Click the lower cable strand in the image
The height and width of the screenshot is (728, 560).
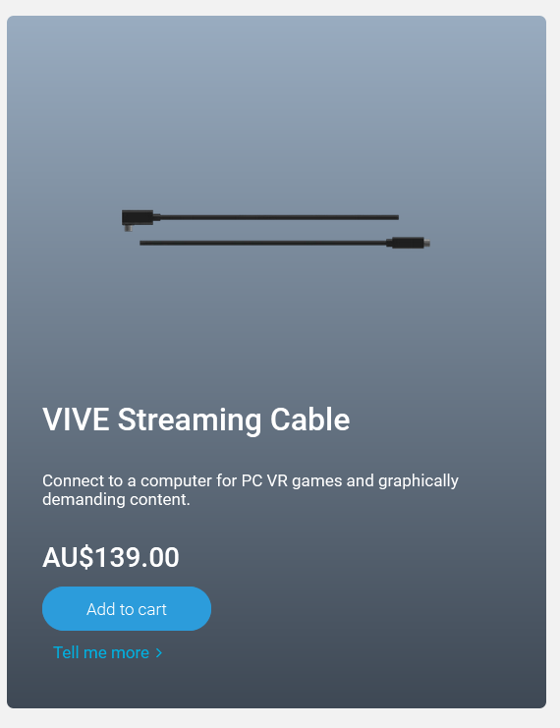click(263, 243)
